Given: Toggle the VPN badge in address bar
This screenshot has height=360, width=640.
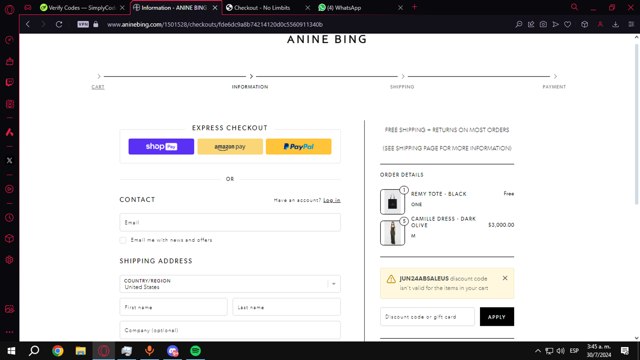Looking at the screenshot, I should (83, 24).
